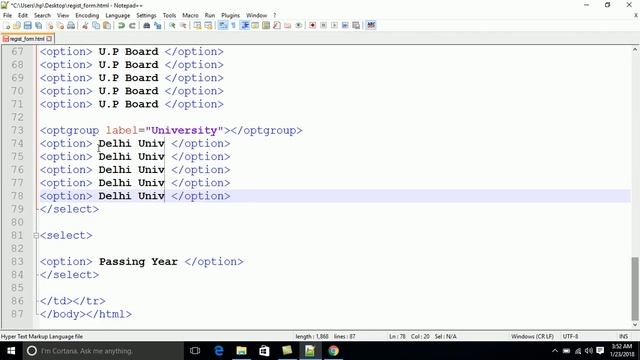Toggle synchronize horizontal scrolling icon
The height and width of the screenshot is (360, 640).
click(x=208, y=25)
